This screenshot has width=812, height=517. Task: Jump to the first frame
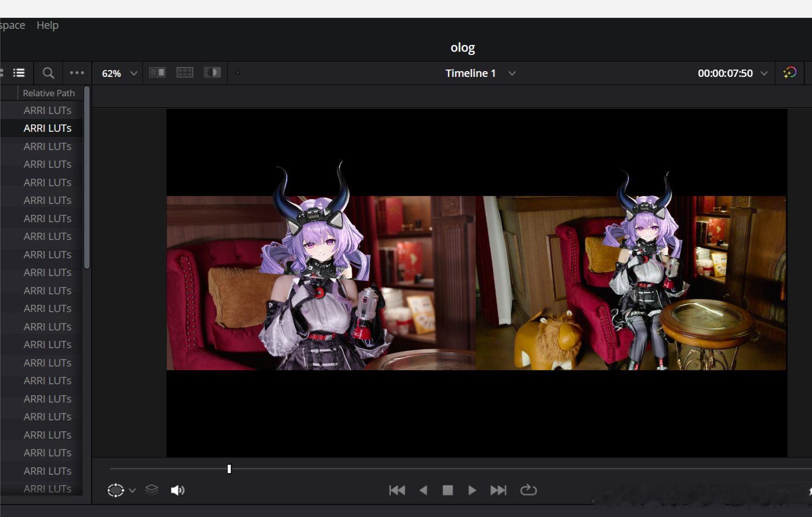397,490
